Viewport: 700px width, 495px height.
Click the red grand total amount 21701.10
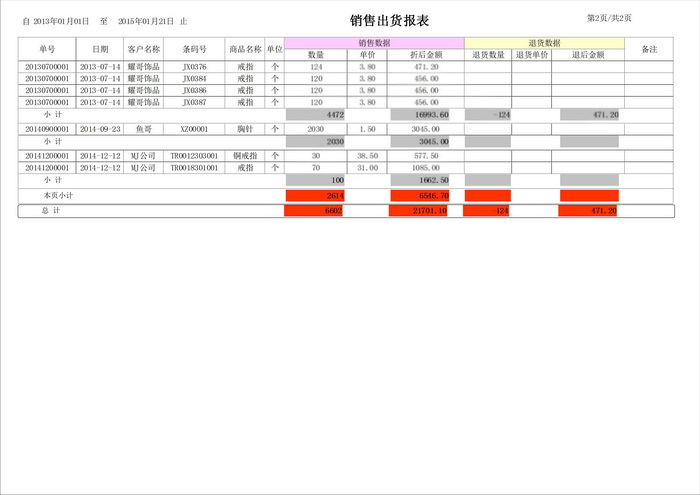pos(418,211)
